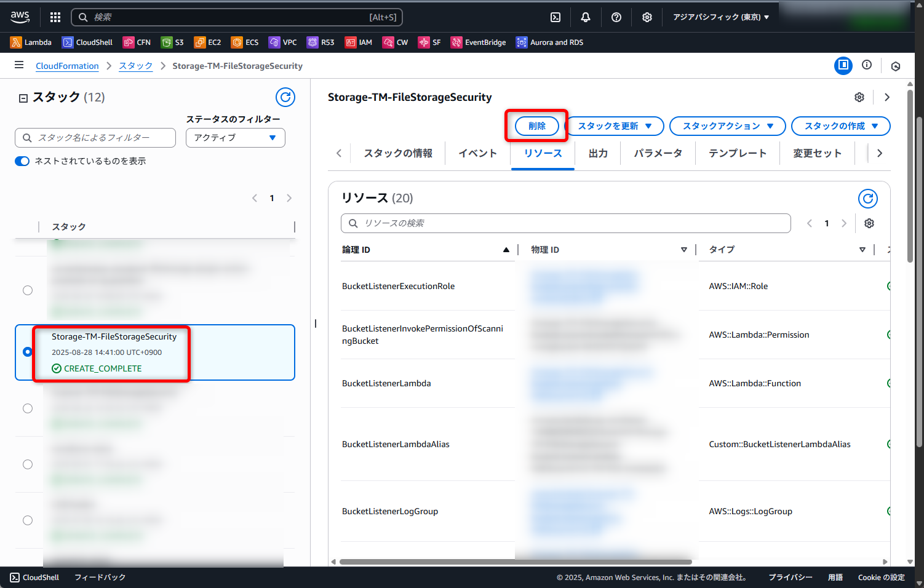Open CloudShell from the footer bar
The width and height of the screenshot is (924, 588).
(x=34, y=578)
